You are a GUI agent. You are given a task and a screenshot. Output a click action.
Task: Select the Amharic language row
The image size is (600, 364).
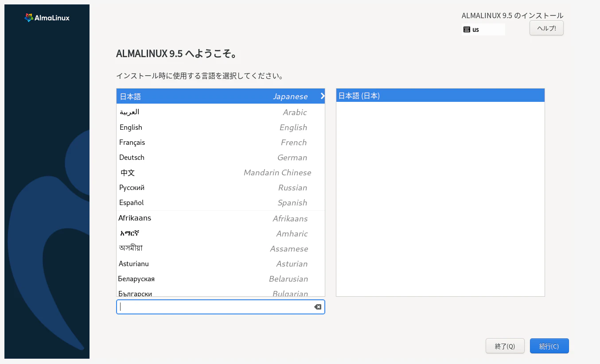coord(221,233)
